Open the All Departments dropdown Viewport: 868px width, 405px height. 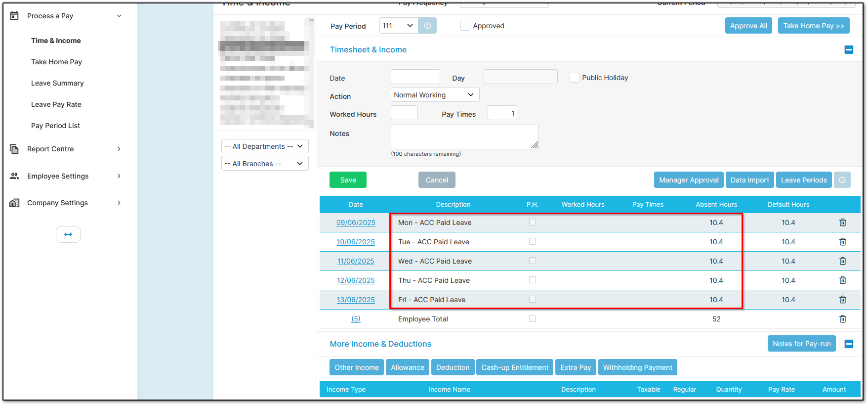click(x=265, y=146)
